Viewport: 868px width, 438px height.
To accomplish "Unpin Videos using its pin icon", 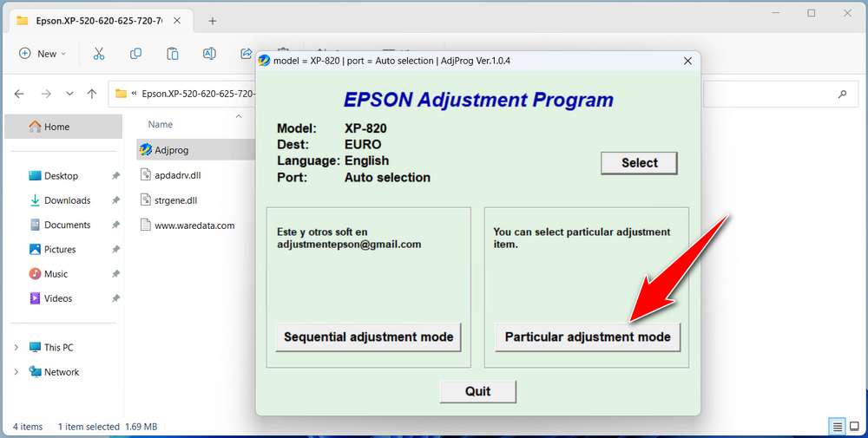I will [x=115, y=298].
